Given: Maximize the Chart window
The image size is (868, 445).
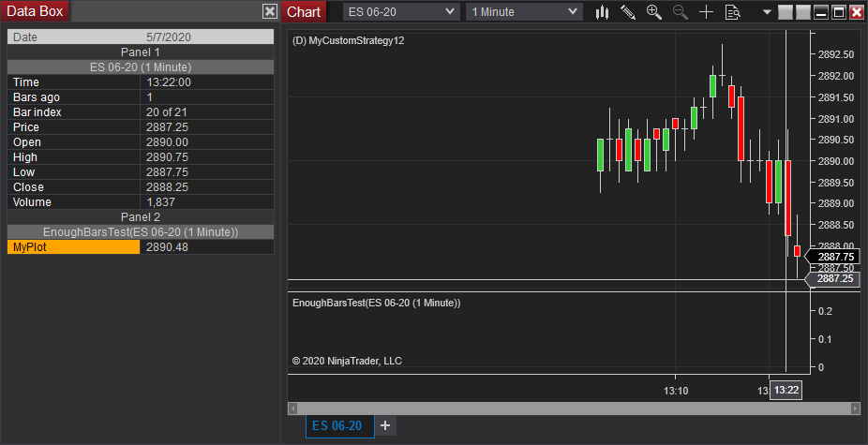Looking at the screenshot, I should pos(839,11).
